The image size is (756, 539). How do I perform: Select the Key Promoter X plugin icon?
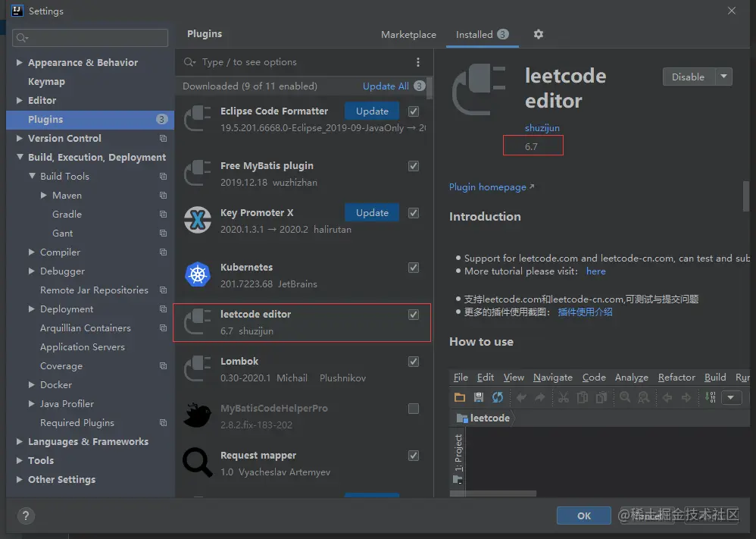point(198,220)
